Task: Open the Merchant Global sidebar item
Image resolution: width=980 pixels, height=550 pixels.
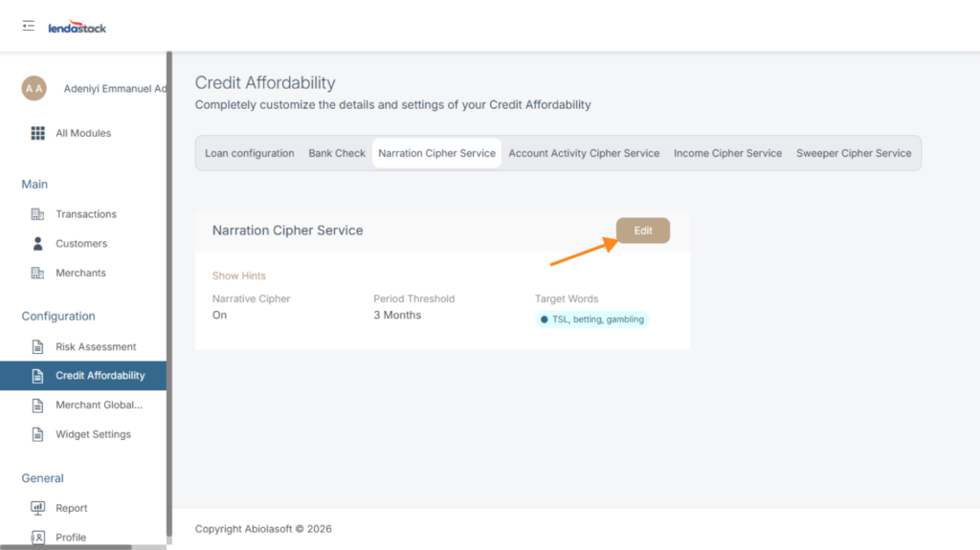Action: [x=99, y=406]
